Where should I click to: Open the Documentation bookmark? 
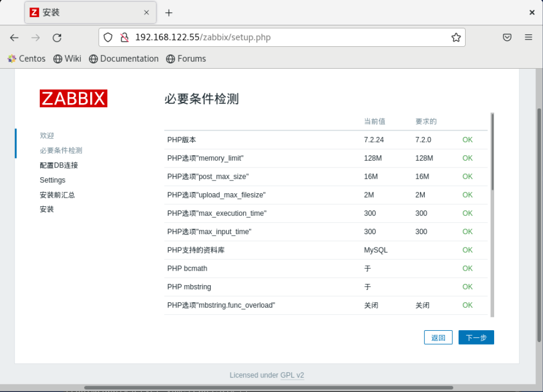124,59
